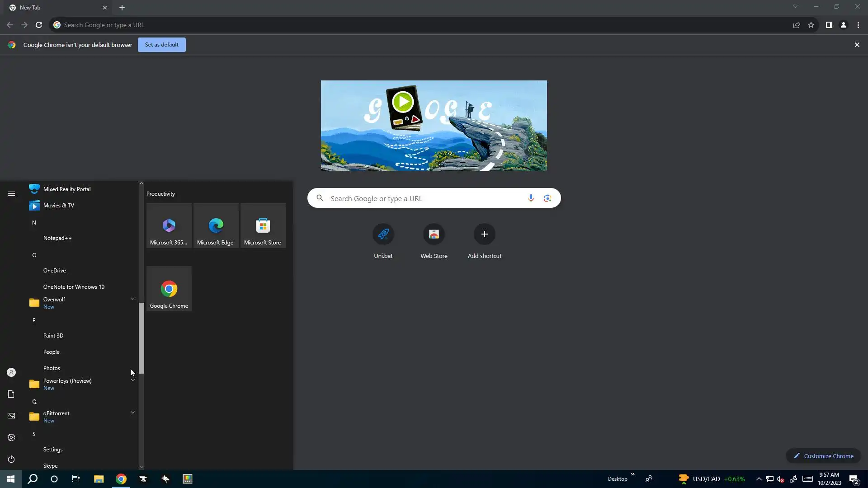Open Chrome side panel icon
Screen dimensions: 868x488
(x=829, y=25)
